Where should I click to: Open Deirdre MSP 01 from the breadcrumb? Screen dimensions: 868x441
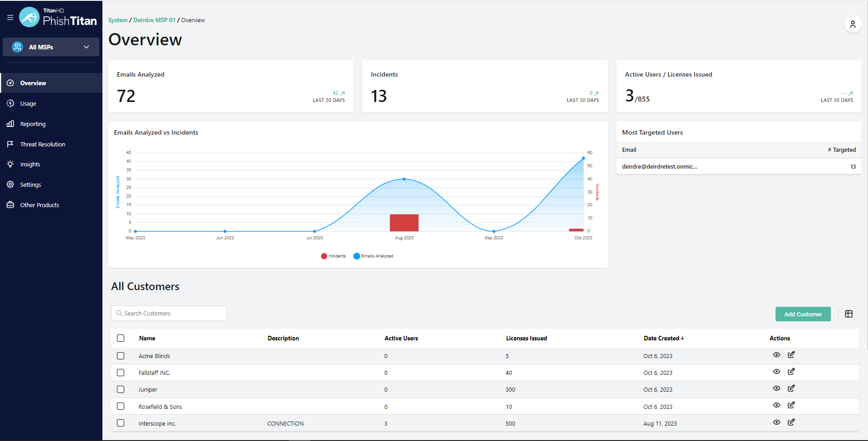tap(154, 20)
